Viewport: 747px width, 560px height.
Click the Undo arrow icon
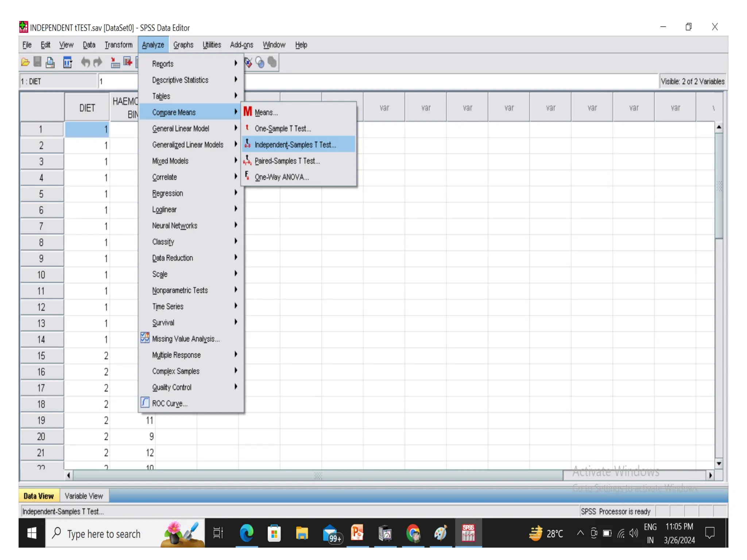(85, 62)
